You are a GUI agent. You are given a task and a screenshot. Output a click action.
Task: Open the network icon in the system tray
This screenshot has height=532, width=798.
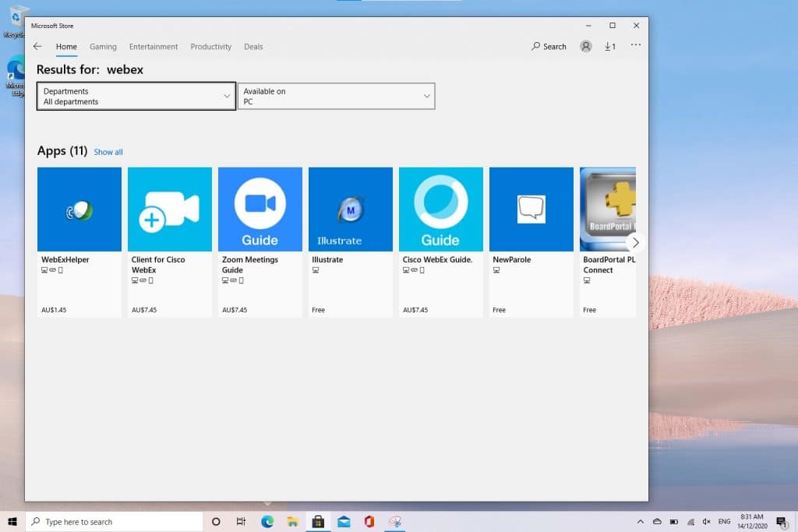click(690, 521)
